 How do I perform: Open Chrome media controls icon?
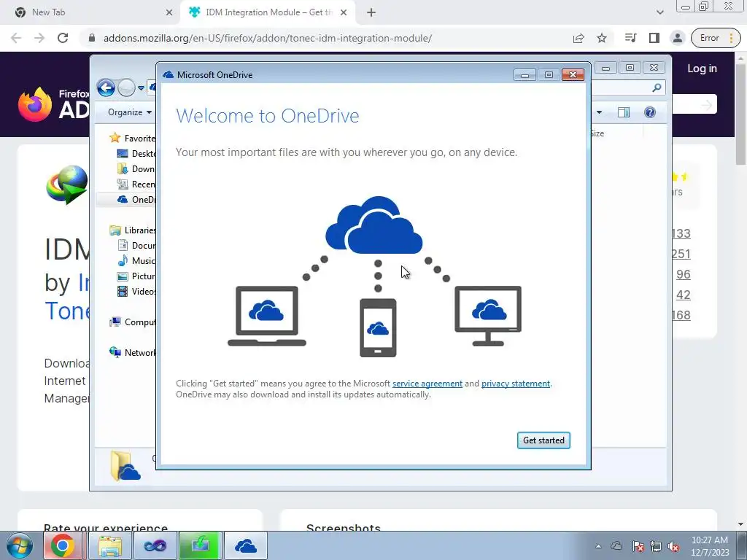(x=631, y=38)
